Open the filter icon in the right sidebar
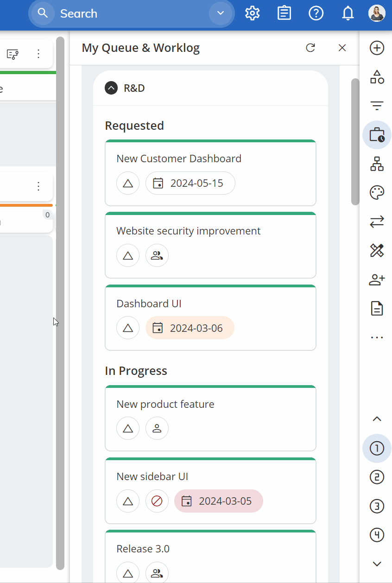Viewport: 392px width, 583px height. point(377,106)
